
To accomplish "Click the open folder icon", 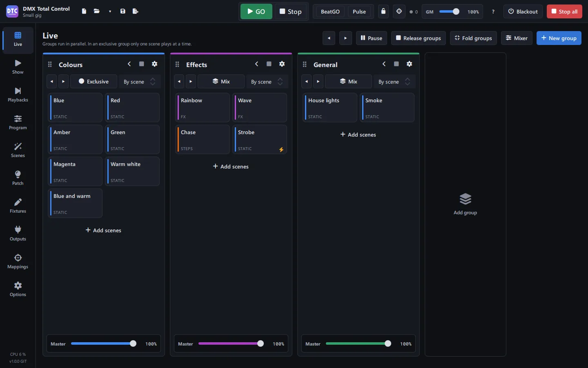I will [x=97, y=11].
